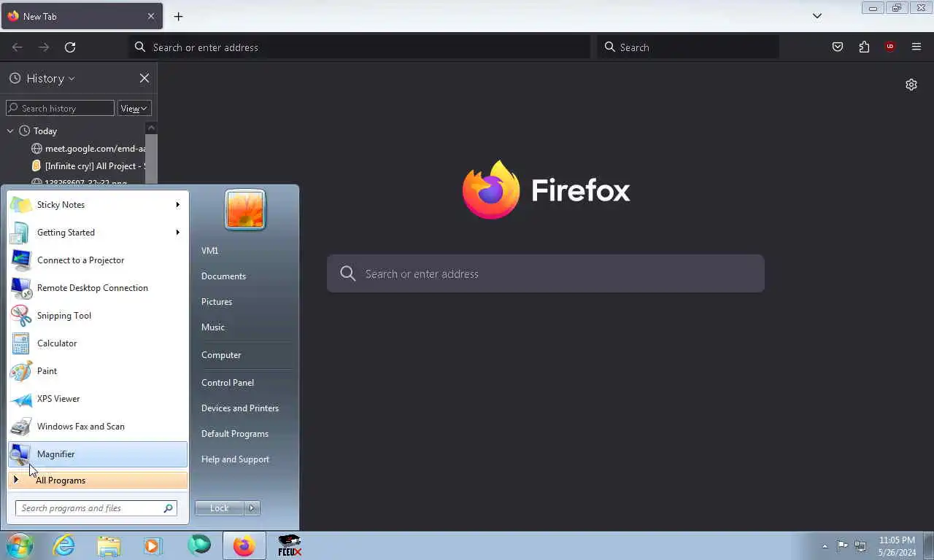
Task: Open shutdown options arrow next to Lock
Action: pyautogui.click(x=252, y=508)
